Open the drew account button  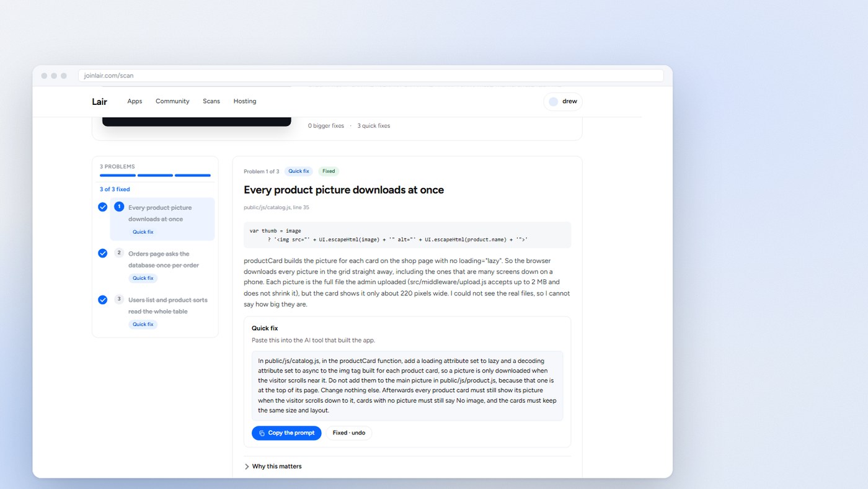pyautogui.click(x=563, y=102)
